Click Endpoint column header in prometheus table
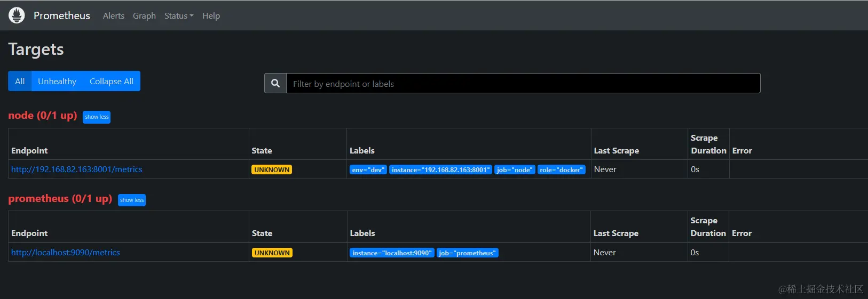868x299 pixels. click(x=29, y=233)
